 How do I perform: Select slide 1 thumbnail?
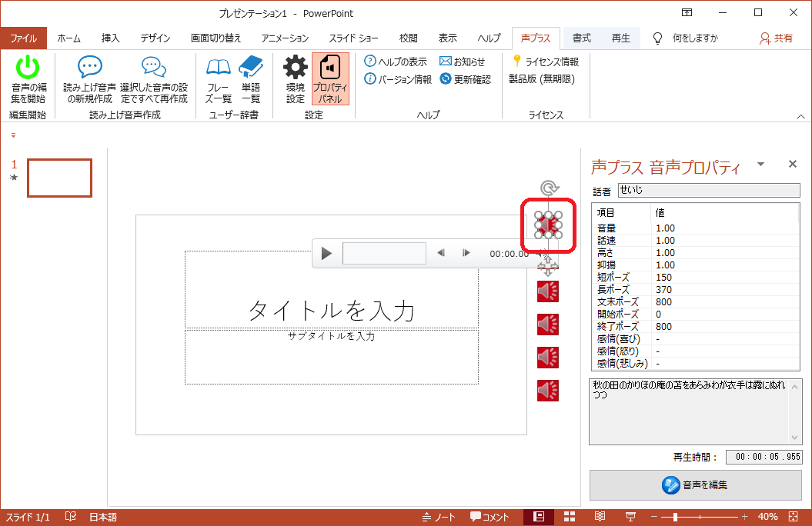click(59, 178)
